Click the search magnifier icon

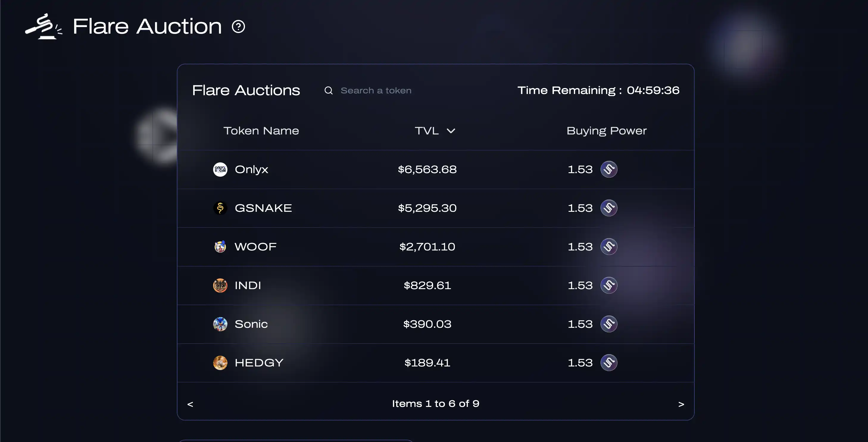(x=329, y=90)
